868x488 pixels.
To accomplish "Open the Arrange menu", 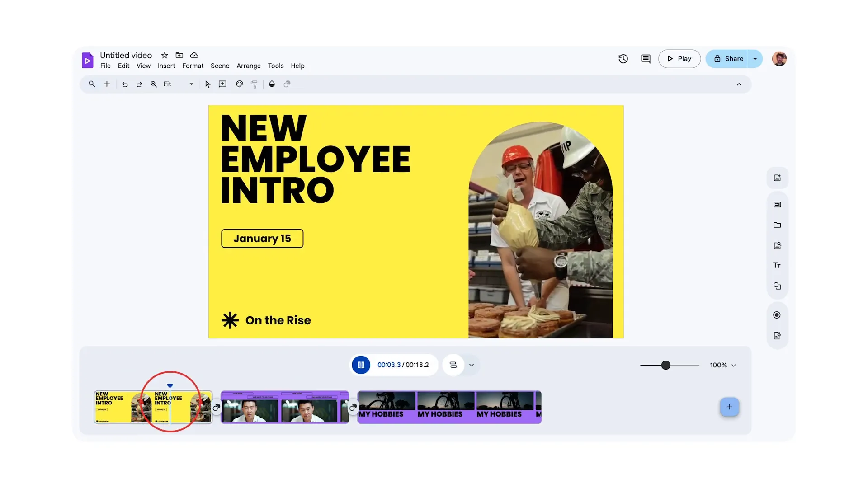I will [249, 66].
